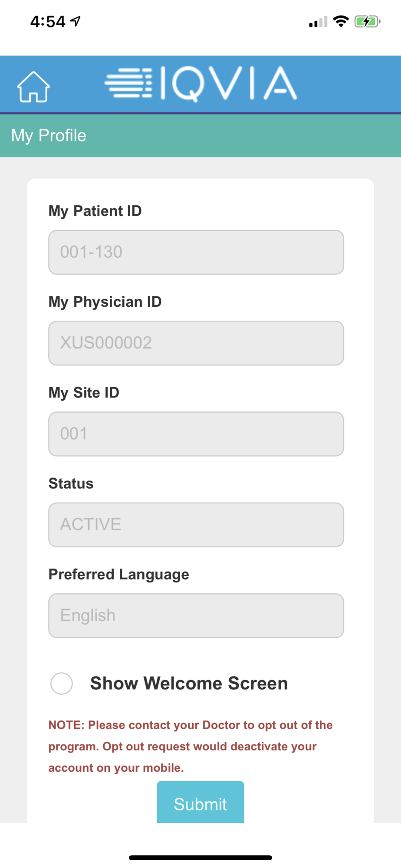Click the red NOTE opt-out text
The image size is (401, 868).
191,746
